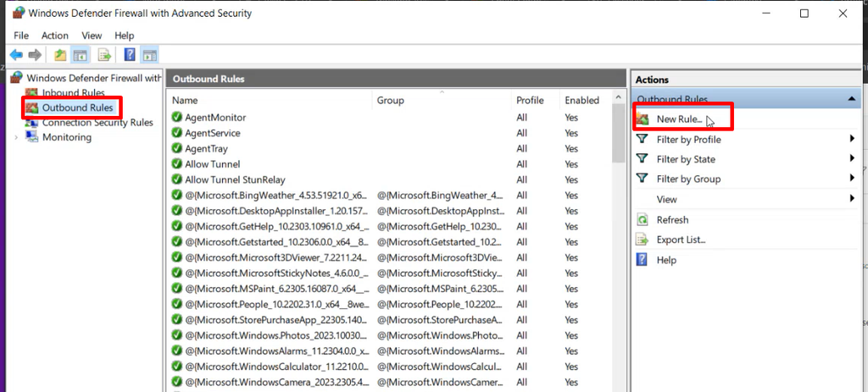
Task: Open the File menu
Action: point(21,36)
